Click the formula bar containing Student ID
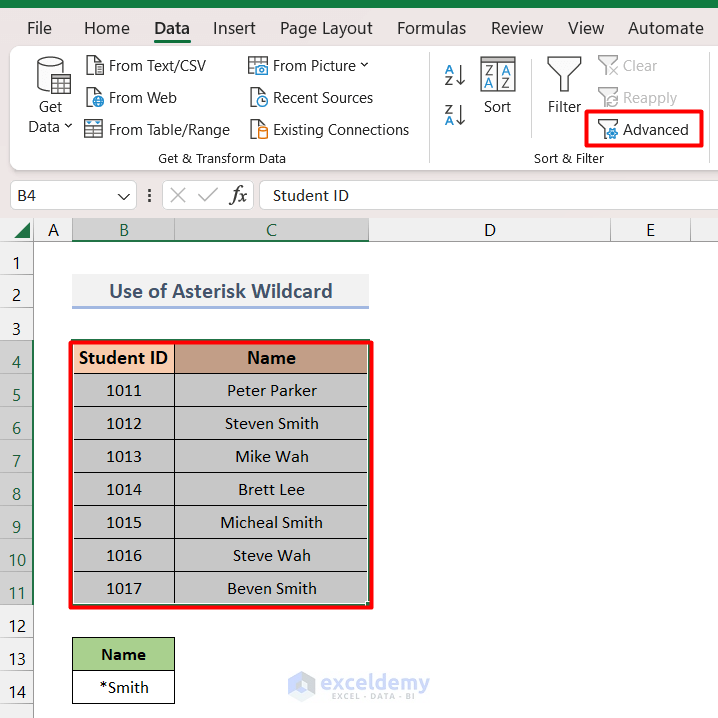This screenshot has height=718, width=718. click(x=488, y=196)
